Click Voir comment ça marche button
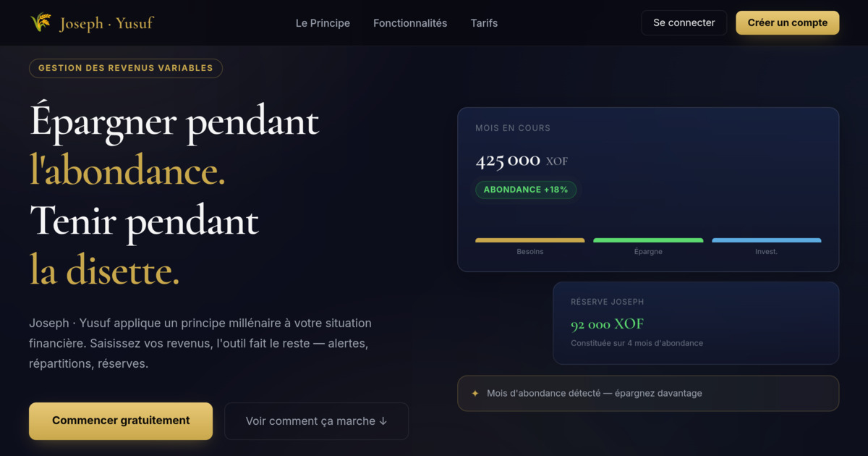Viewport: 868px width, 456px height. 317,421
